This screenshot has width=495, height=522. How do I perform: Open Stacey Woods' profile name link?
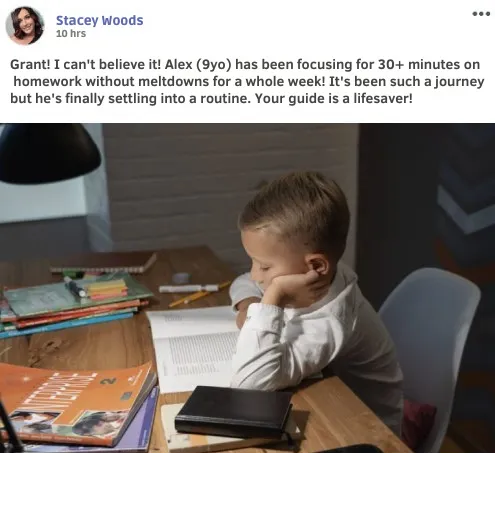point(99,20)
